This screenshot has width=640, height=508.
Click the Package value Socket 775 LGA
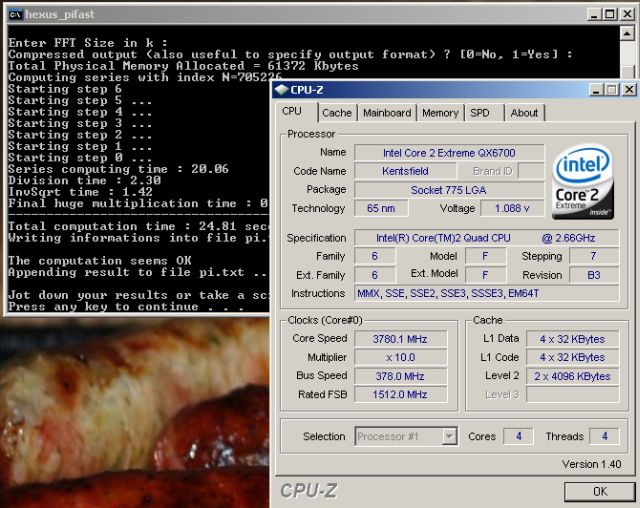pos(449,190)
